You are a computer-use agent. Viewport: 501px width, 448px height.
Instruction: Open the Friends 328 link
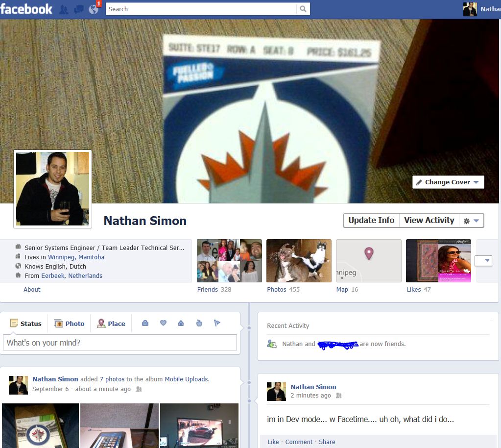tap(214, 289)
